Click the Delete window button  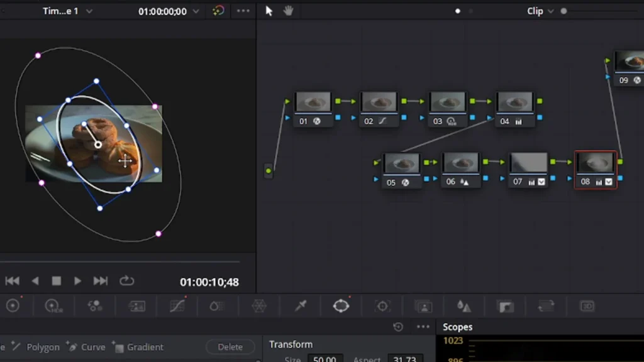[x=230, y=347]
